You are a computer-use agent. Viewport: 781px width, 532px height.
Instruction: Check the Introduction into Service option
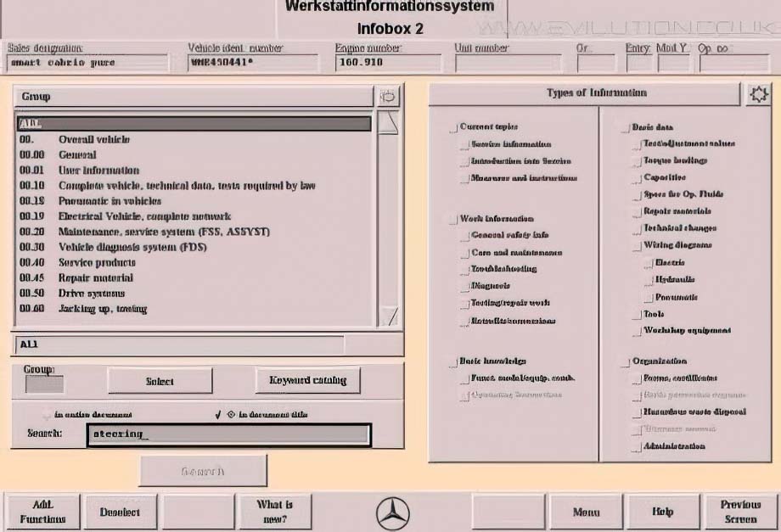465,162
